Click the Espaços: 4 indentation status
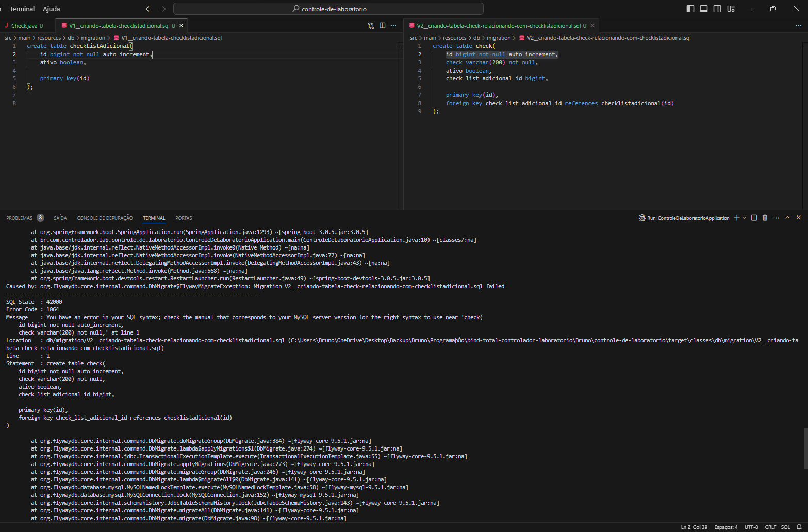Image resolution: width=808 pixels, height=532 pixels. [x=726, y=527]
